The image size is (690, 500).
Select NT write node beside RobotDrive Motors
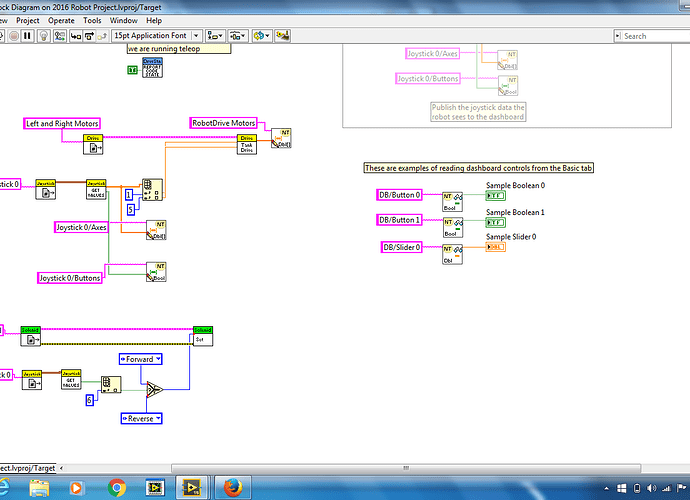[281, 138]
